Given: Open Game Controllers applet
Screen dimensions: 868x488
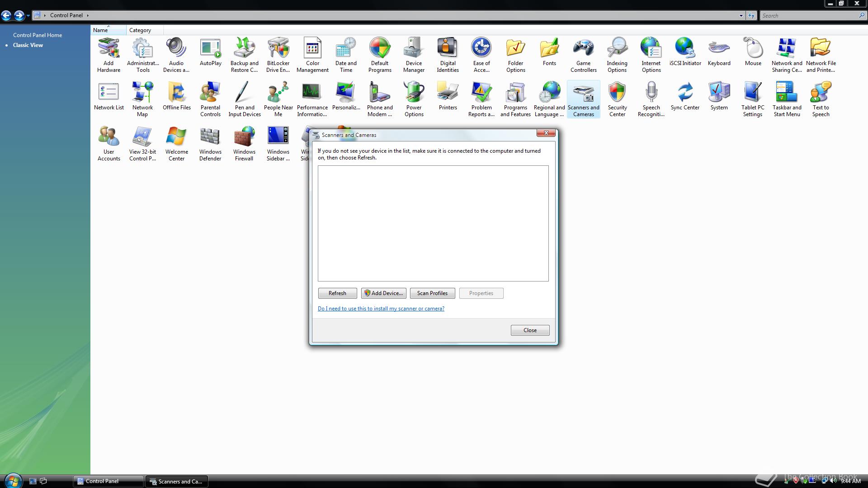Looking at the screenshot, I should [583, 54].
